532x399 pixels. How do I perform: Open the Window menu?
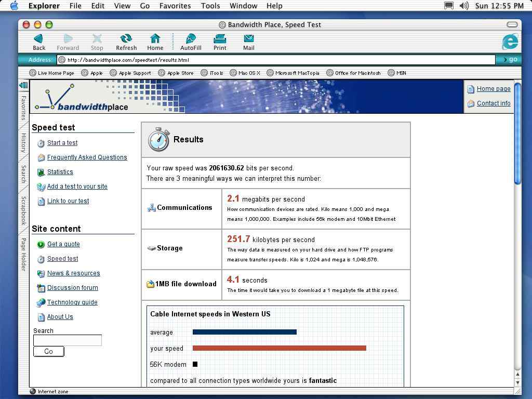(x=243, y=6)
